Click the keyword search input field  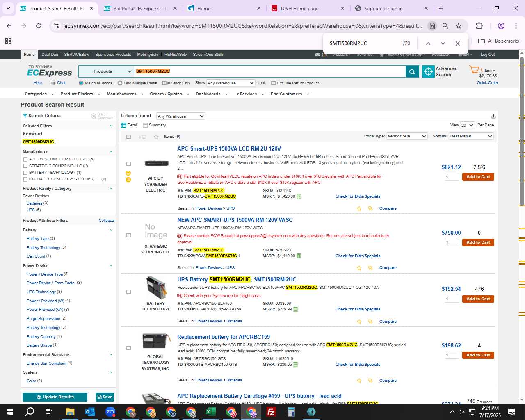click(269, 71)
